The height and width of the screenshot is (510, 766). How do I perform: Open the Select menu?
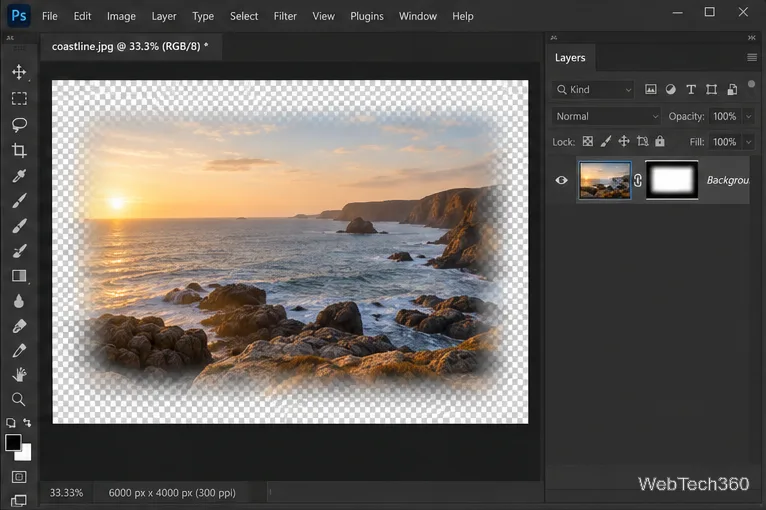pyautogui.click(x=244, y=16)
